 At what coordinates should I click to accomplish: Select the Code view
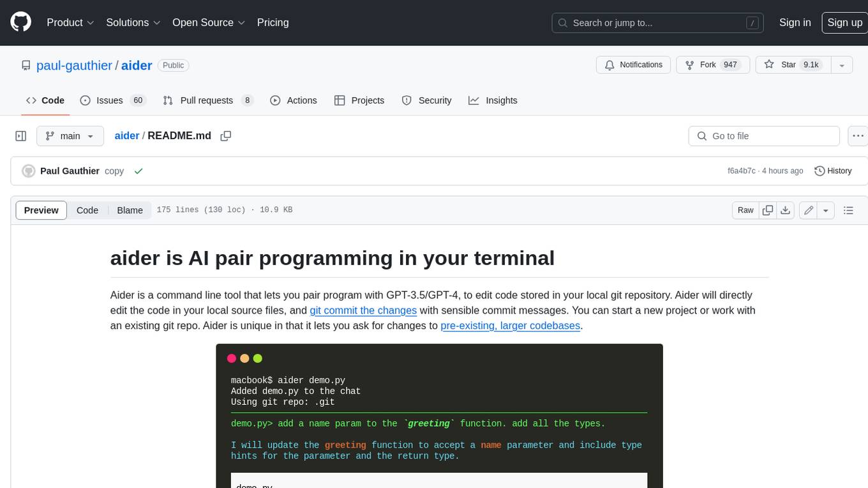click(x=87, y=210)
